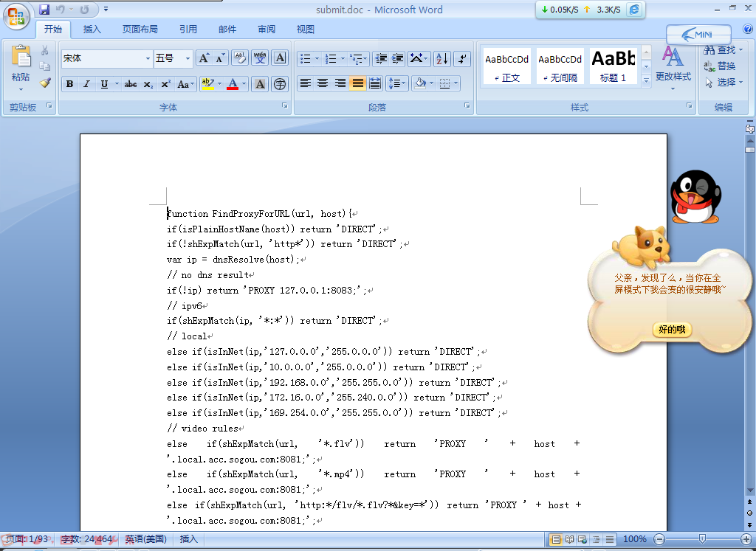Click the 好的哦 button on QQ popup
The image size is (756, 551).
(673, 330)
